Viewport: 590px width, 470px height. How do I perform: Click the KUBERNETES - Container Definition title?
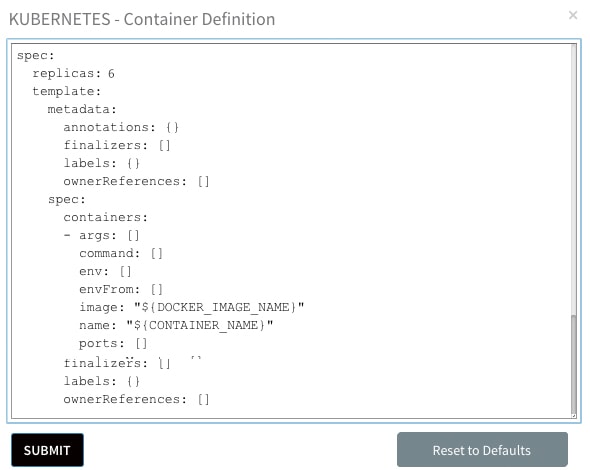(142, 19)
